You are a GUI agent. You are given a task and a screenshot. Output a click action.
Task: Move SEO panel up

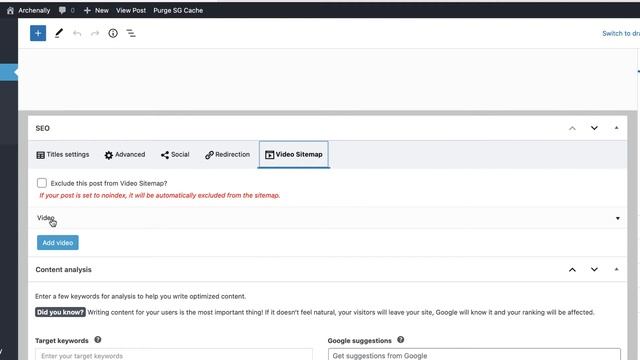572,128
